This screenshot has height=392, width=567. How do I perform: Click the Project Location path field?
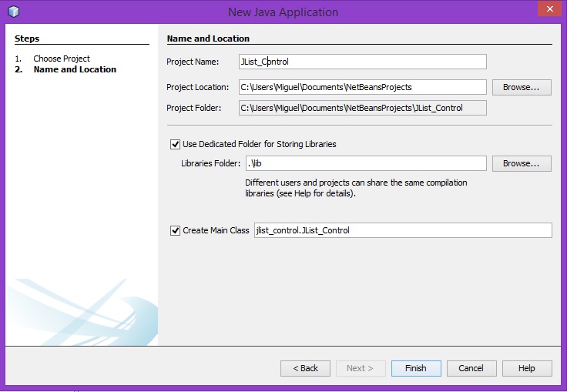pyautogui.click(x=362, y=87)
